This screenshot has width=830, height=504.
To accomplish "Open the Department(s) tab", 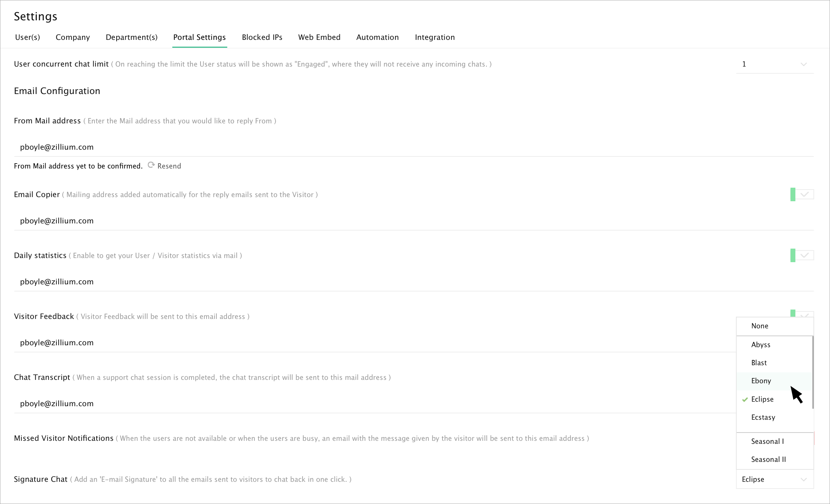I will coord(131,37).
